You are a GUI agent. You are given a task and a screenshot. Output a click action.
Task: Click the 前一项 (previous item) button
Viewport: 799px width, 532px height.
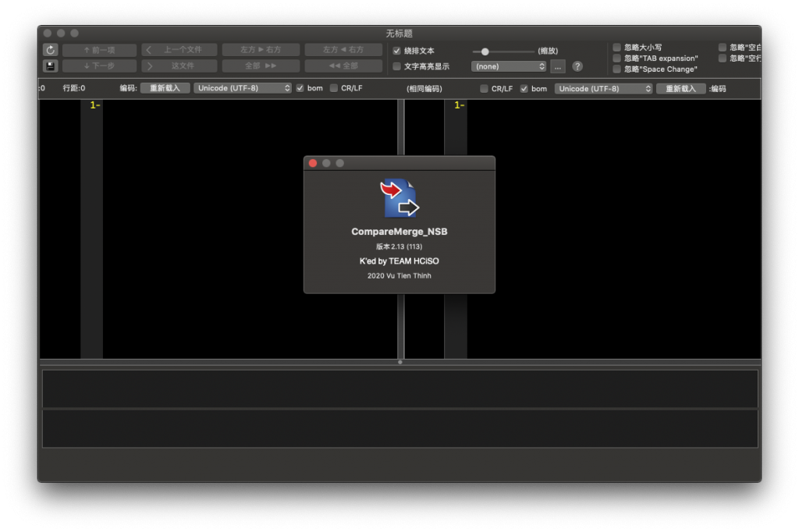pyautogui.click(x=99, y=50)
